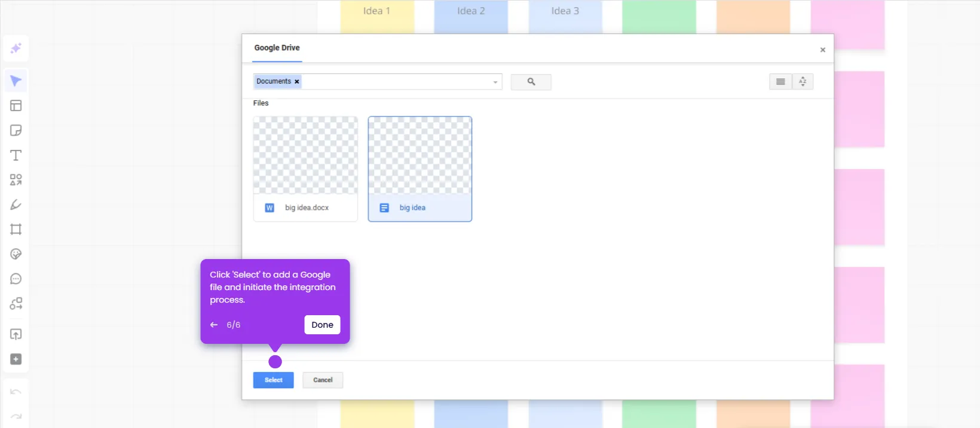Expand the search filter dropdown arrow
Image resolution: width=980 pixels, height=428 pixels.
(x=495, y=82)
